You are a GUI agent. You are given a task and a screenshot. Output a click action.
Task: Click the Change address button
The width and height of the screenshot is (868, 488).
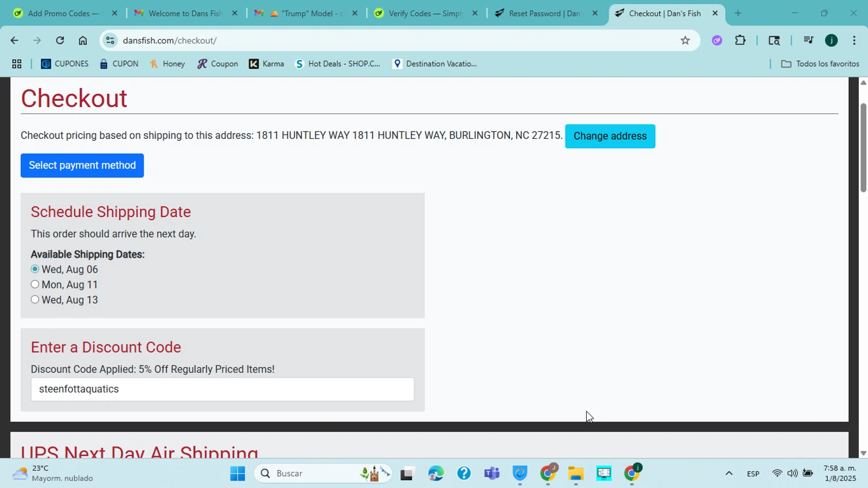coord(610,136)
